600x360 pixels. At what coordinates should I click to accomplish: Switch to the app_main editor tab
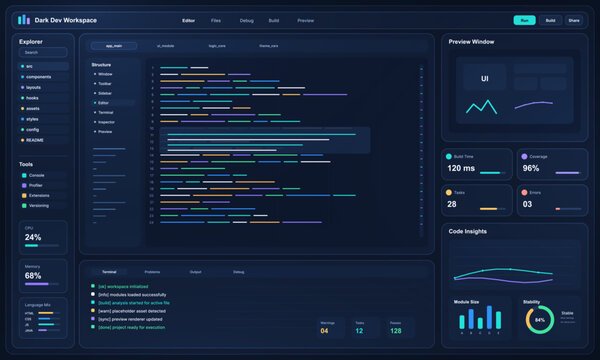(x=114, y=46)
